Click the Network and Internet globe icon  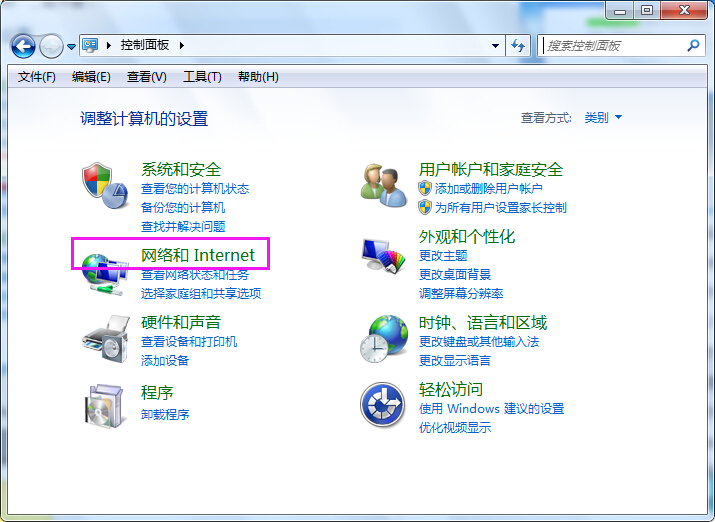point(105,274)
